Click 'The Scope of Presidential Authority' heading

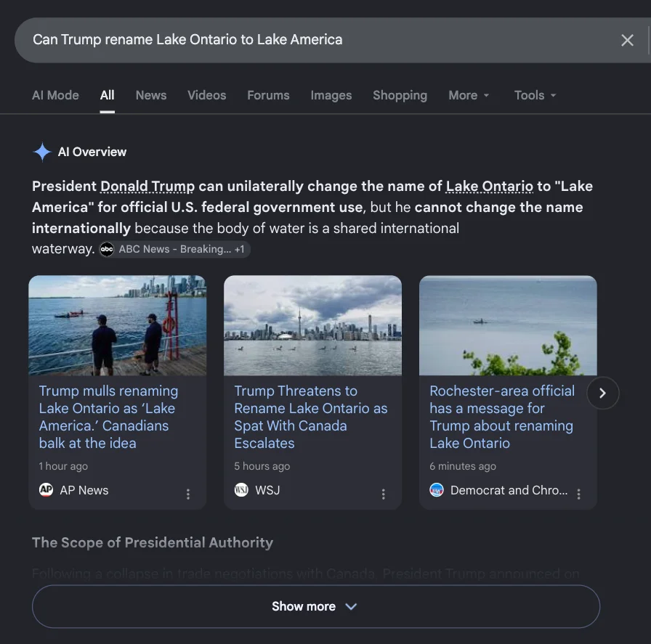(x=153, y=542)
